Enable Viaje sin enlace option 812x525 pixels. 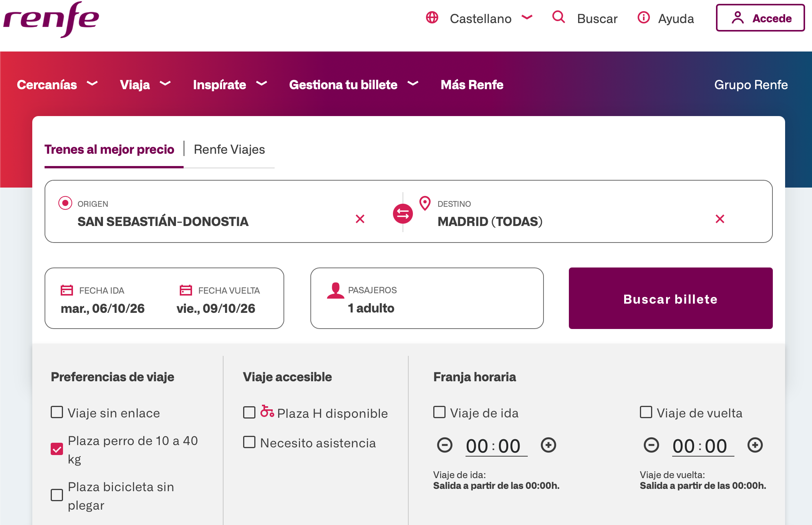point(57,412)
